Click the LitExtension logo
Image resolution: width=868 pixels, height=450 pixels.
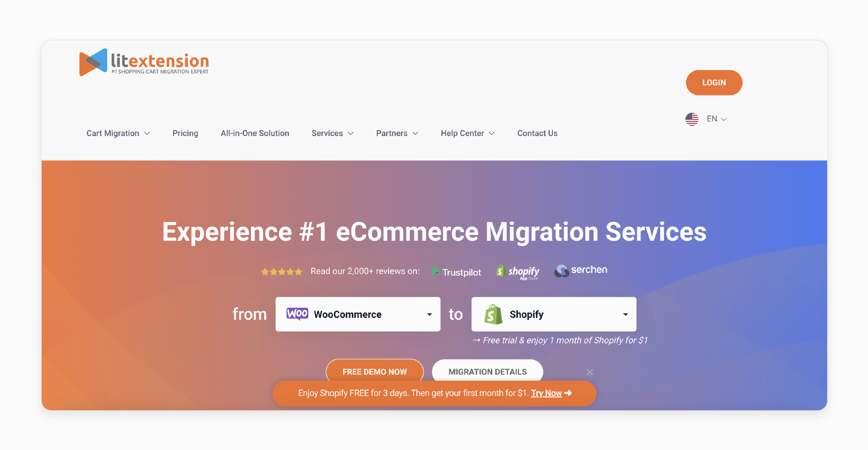click(x=144, y=62)
